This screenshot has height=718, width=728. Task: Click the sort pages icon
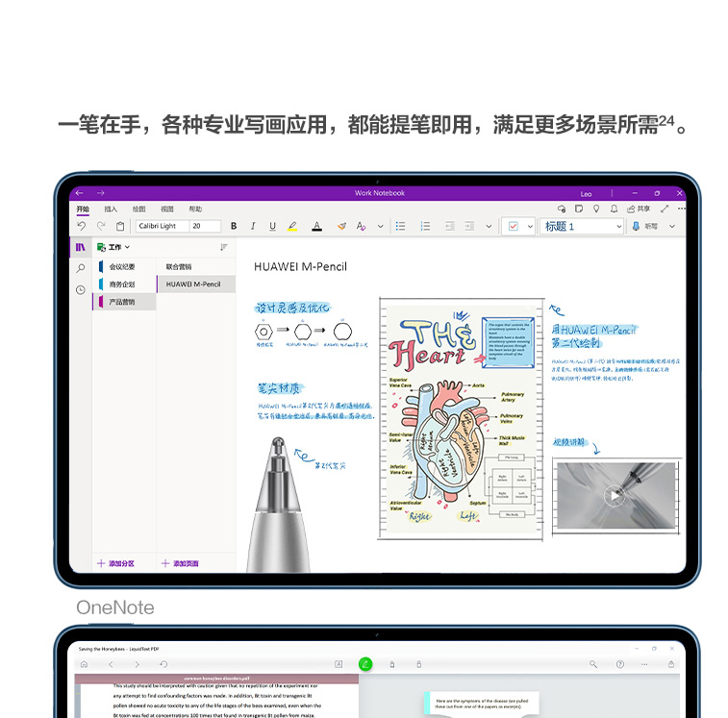tap(224, 247)
